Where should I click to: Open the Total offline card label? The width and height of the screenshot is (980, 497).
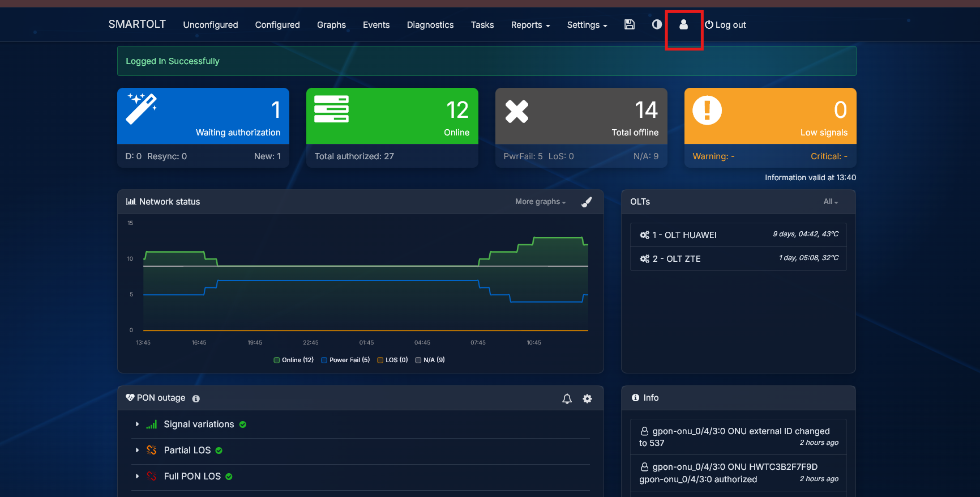[x=635, y=133]
